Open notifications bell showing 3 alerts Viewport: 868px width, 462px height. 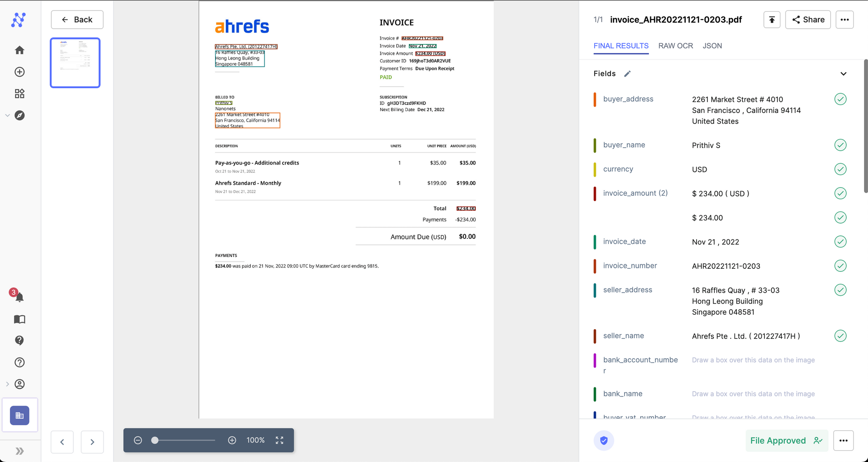(x=19, y=297)
